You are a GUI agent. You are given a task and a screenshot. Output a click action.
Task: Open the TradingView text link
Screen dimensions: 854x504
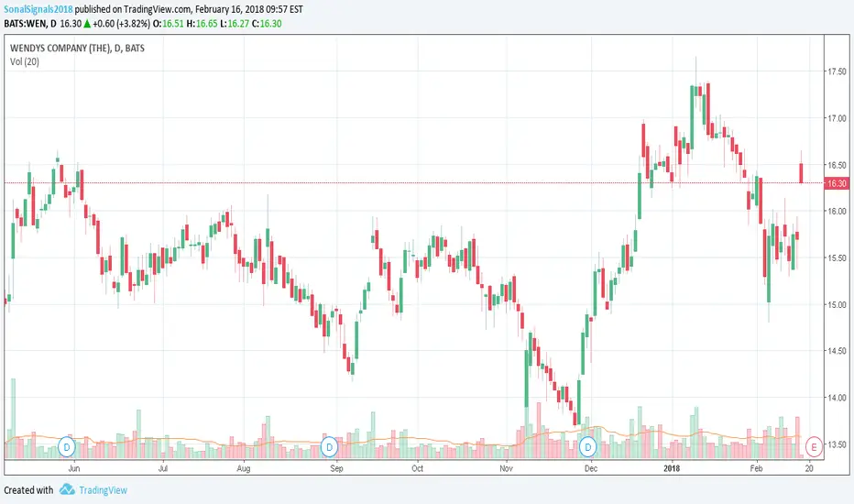click(x=103, y=490)
